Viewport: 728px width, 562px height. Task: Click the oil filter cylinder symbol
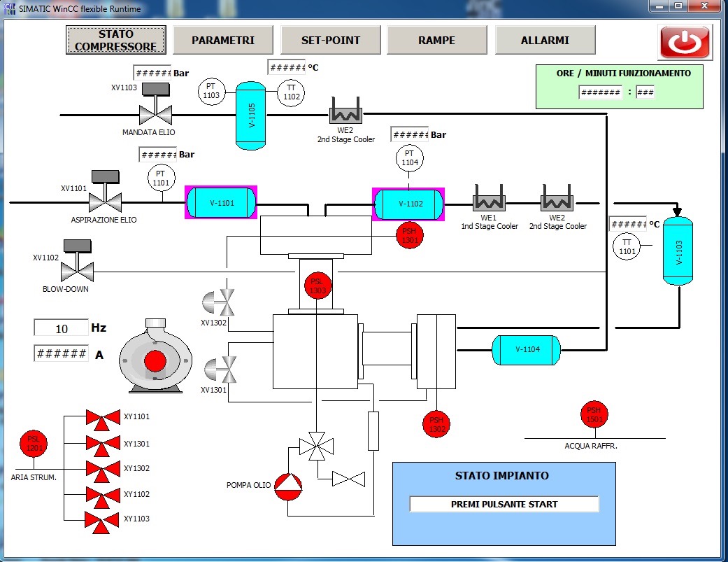point(373,430)
